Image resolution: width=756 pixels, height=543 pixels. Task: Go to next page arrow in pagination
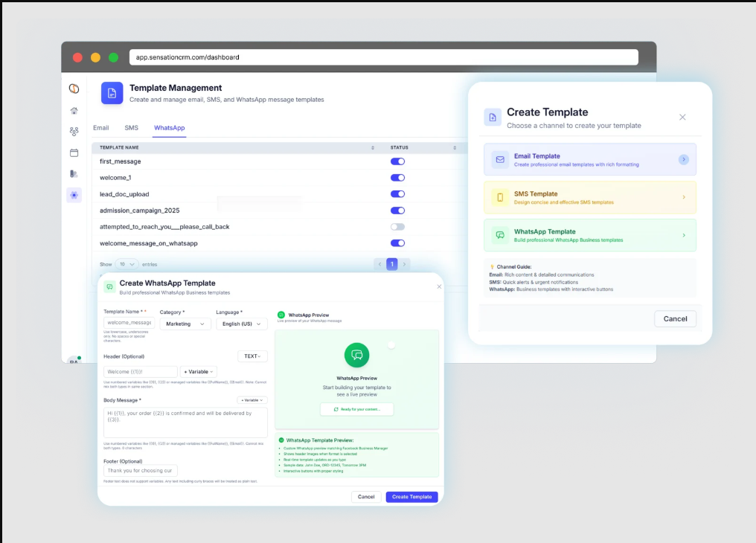tap(404, 264)
